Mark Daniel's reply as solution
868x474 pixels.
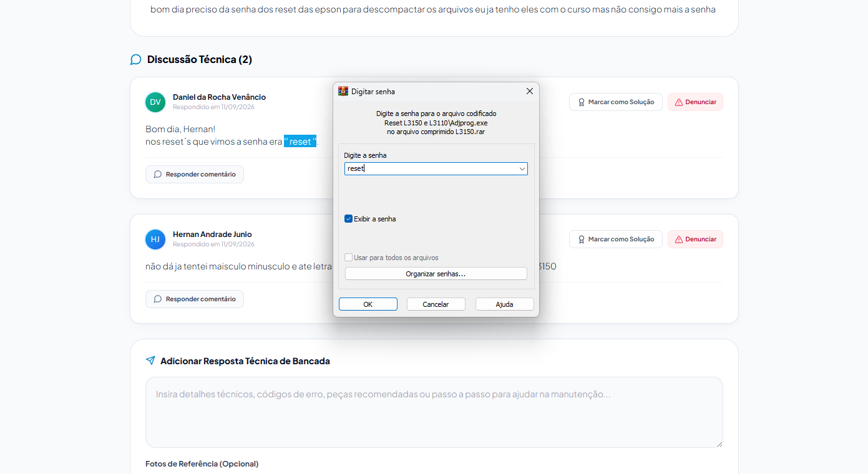616,102
